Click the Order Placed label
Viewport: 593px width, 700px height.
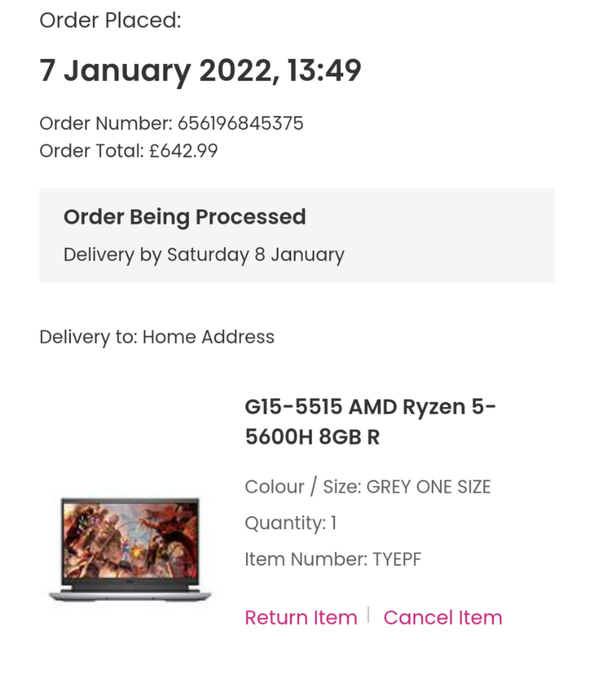110,20
